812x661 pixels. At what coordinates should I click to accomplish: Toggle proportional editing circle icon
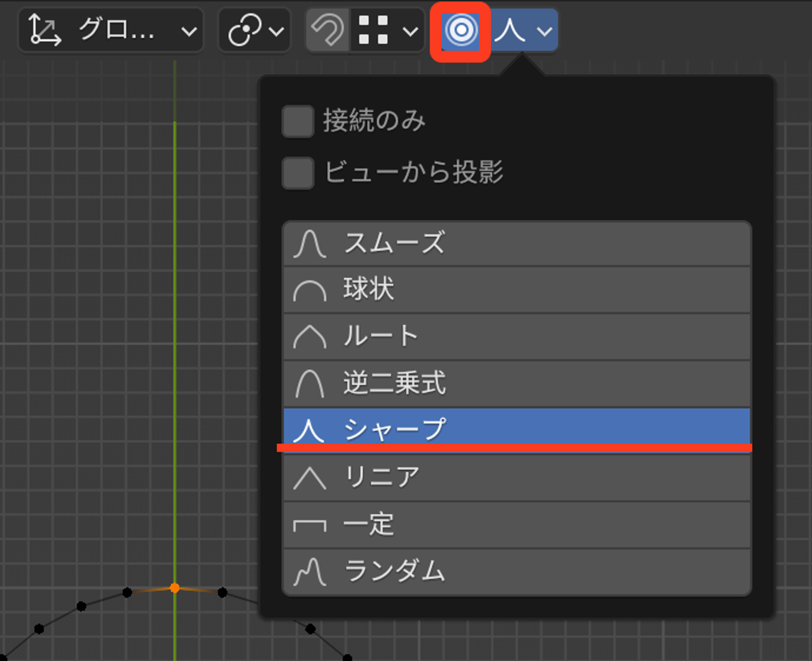pyautogui.click(x=461, y=31)
